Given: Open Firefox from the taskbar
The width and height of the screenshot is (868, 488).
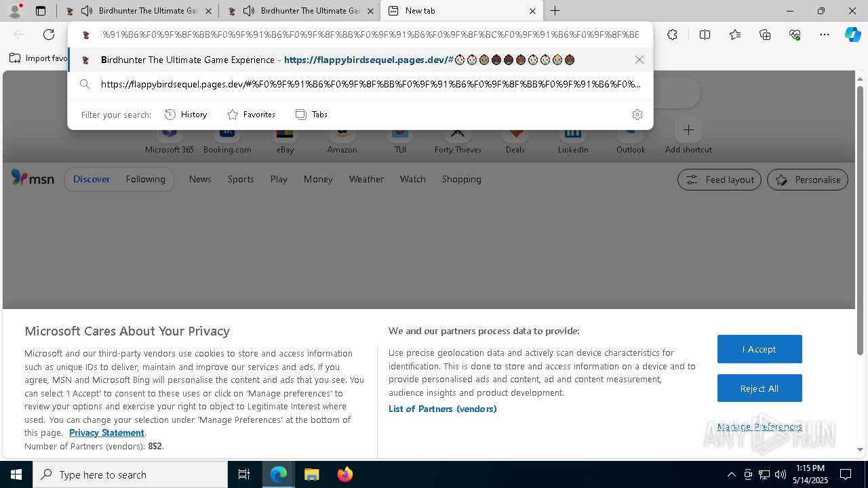Looking at the screenshot, I should click(345, 474).
